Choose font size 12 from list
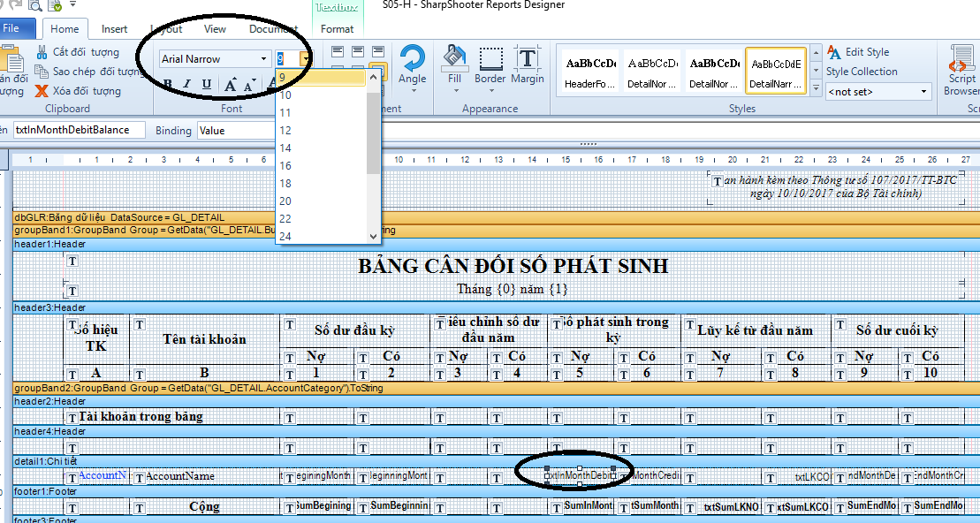 320,130
